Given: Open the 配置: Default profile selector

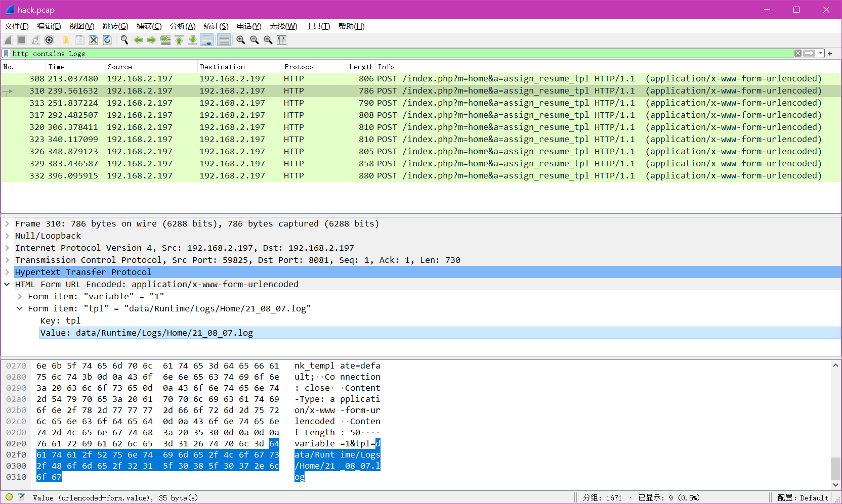Looking at the screenshot, I should [x=803, y=498].
